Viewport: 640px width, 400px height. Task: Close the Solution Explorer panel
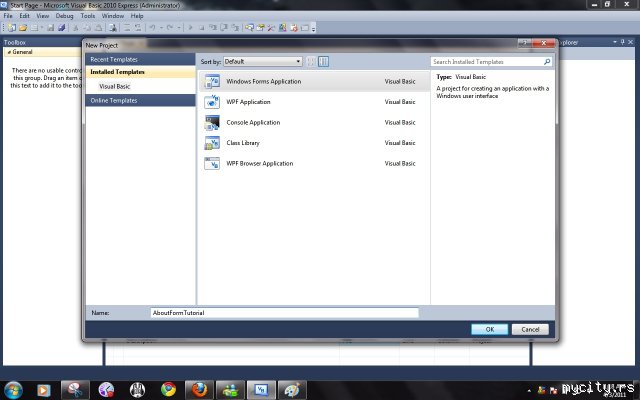(x=631, y=42)
